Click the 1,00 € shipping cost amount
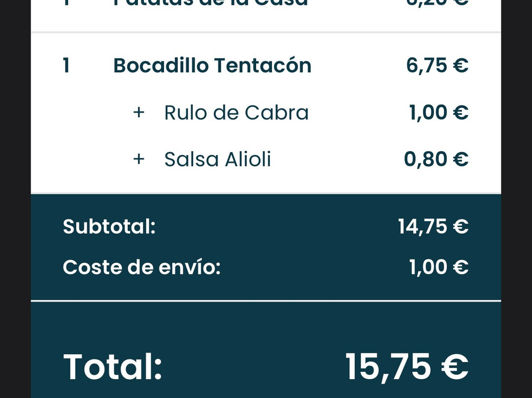The image size is (532, 398). pos(438,267)
